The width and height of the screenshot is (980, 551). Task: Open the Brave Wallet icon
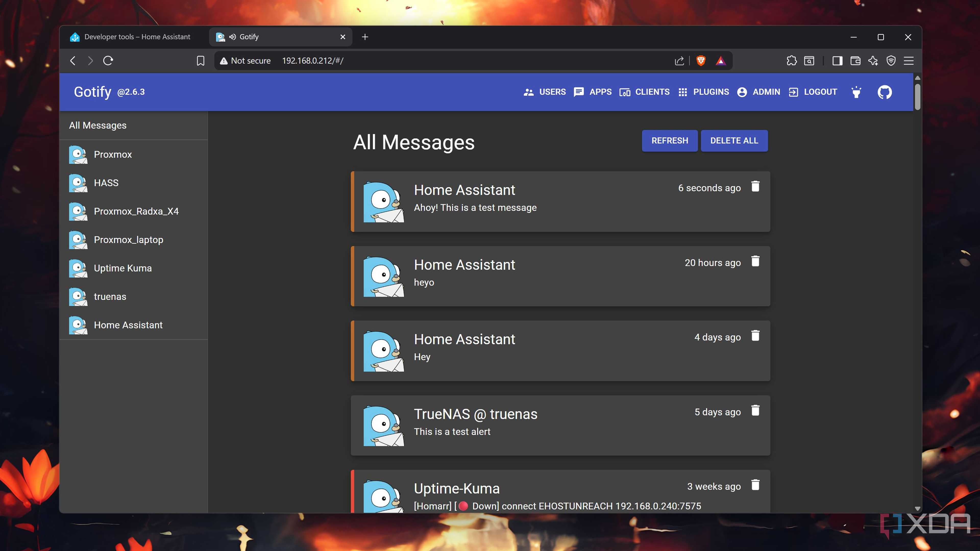855,61
